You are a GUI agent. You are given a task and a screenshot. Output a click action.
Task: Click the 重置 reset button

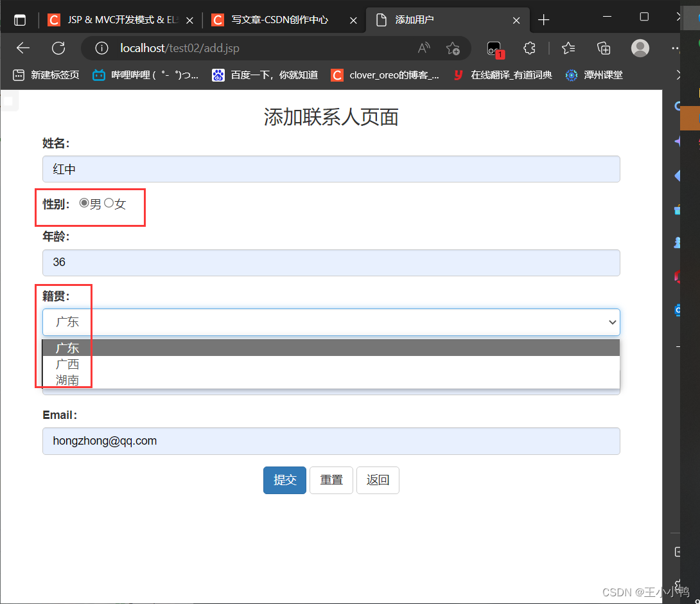point(331,480)
